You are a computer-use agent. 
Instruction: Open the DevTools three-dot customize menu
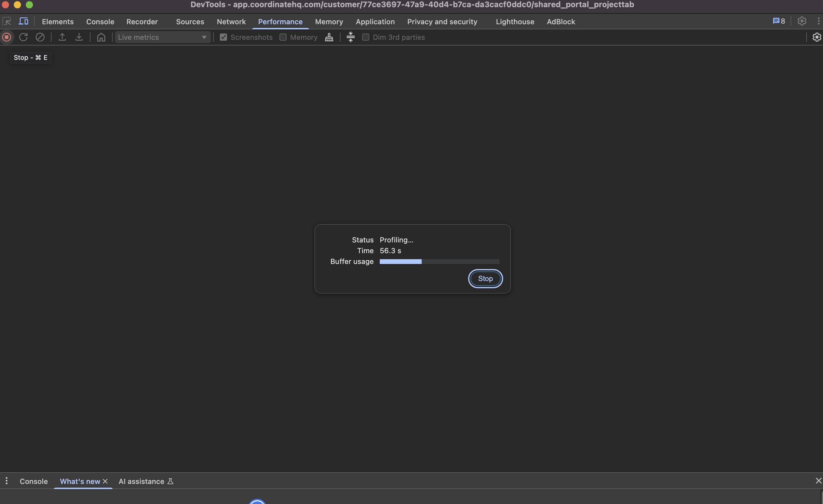pos(818,21)
